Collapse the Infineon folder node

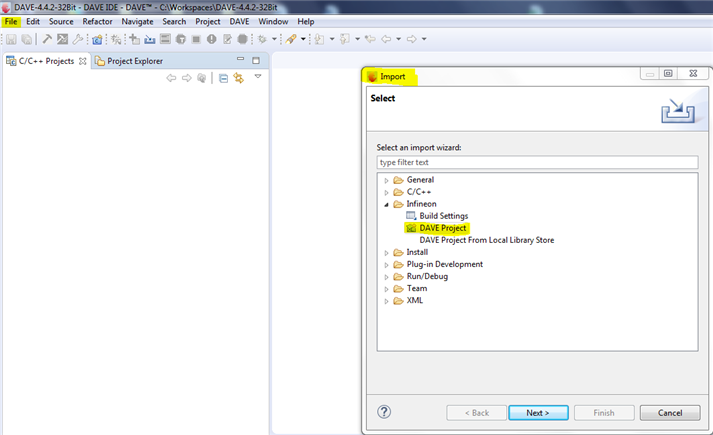tap(387, 204)
